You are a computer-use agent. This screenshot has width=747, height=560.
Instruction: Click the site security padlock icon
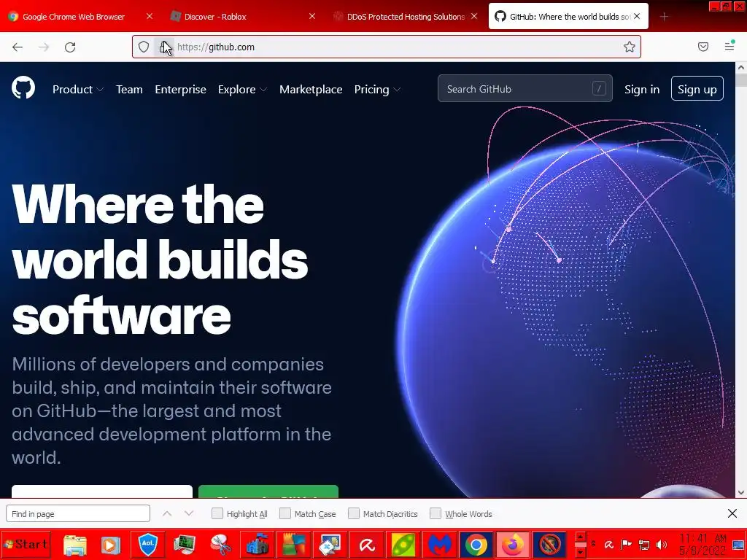click(163, 47)
